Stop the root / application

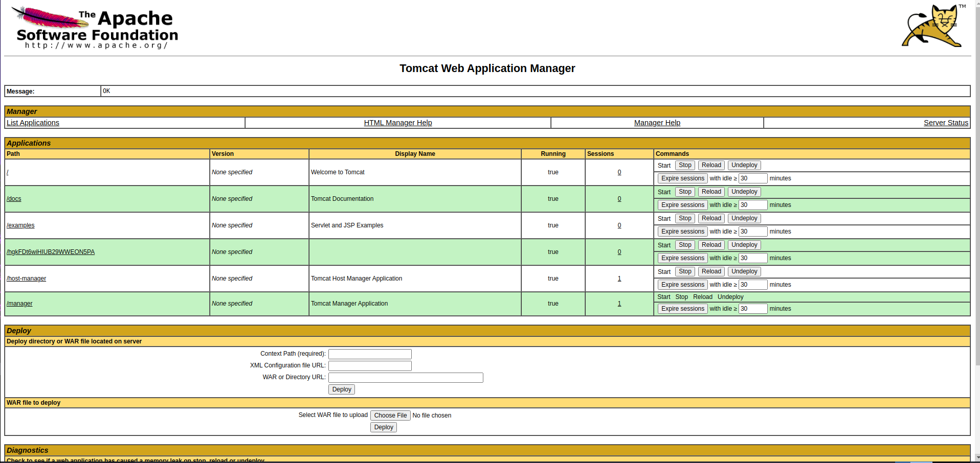[685, 165]
